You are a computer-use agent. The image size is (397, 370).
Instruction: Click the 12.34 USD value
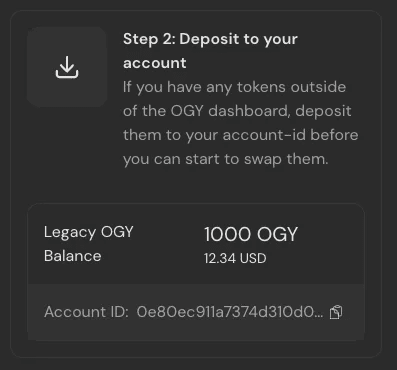(235, 258)
